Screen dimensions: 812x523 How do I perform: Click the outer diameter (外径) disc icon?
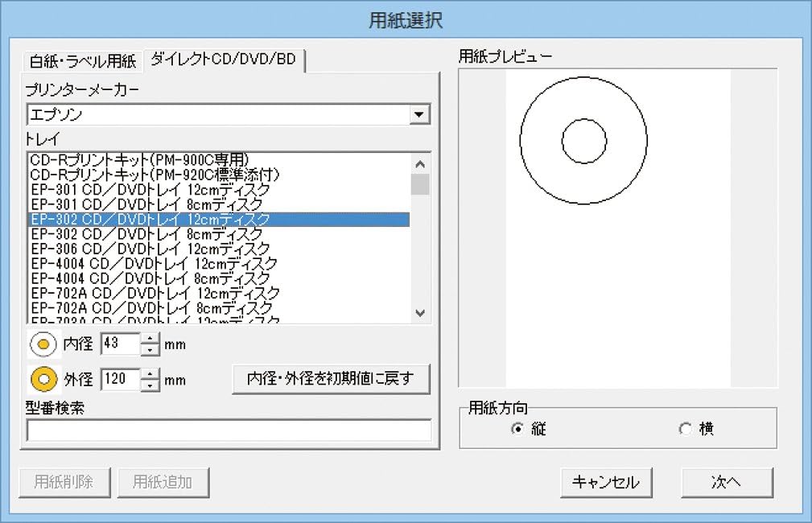(x=43, y=378)
